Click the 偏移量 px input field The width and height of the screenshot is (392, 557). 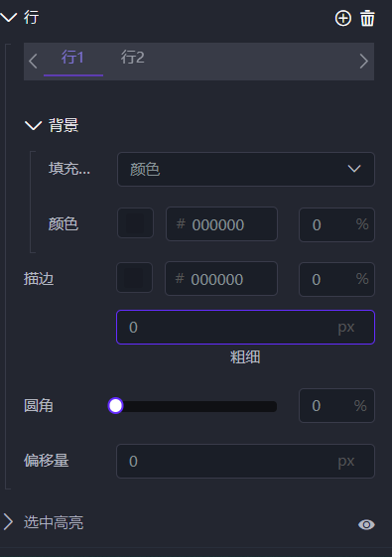click(246, 461)
